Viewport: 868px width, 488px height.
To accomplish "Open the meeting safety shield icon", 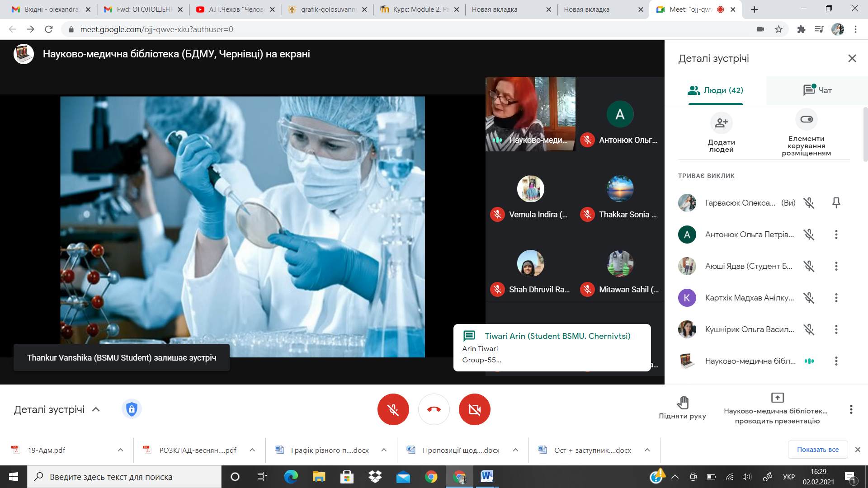I will [x=132, y=409].
